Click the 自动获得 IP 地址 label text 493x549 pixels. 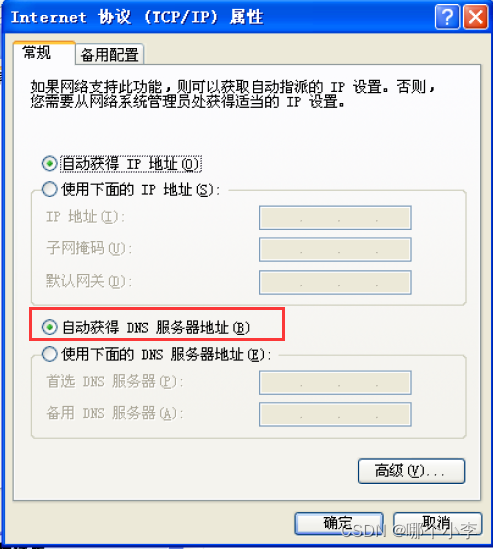pos(131,164)
